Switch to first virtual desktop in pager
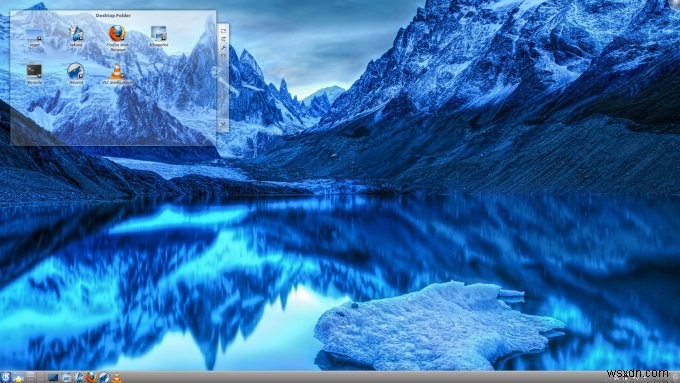680x383 pixels. pos(30,377)
